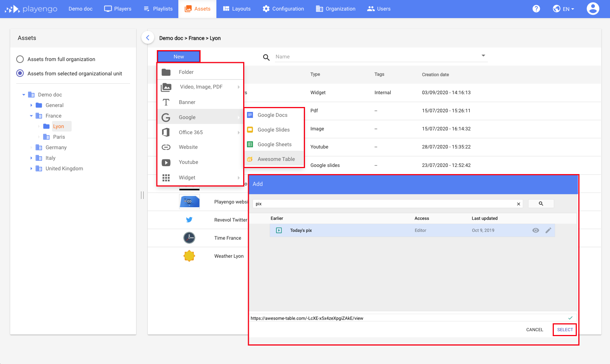Image resolution: width=610 pixels, height=364 pixels.
Task: Click the eye preview icon for Today's pix
Action: (x=535, y=230)
